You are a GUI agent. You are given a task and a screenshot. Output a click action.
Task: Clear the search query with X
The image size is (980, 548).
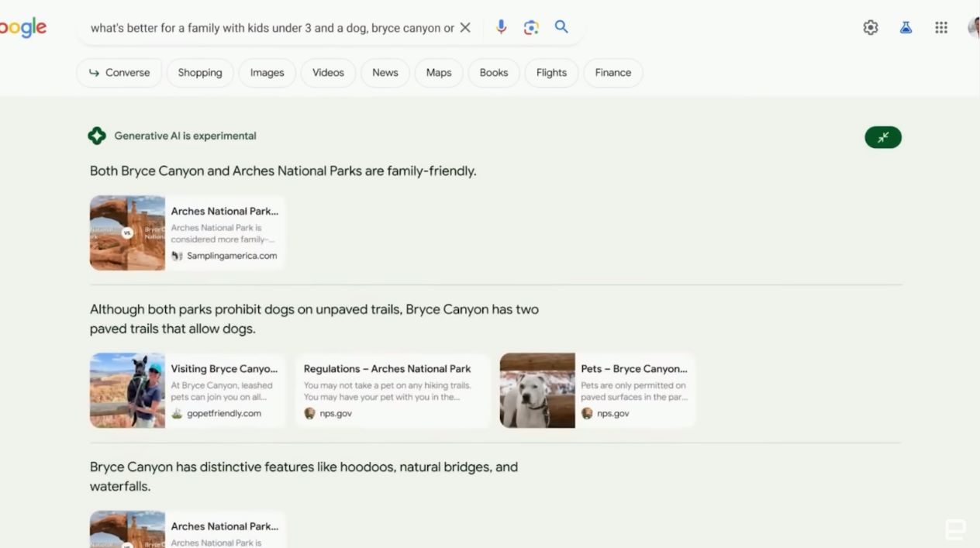point(465,28)
